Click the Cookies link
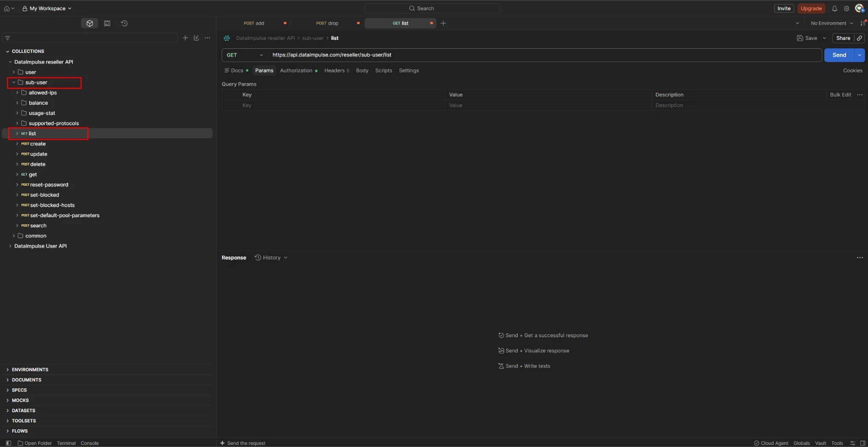Viewport: 868px width, 447px height. 852,71
